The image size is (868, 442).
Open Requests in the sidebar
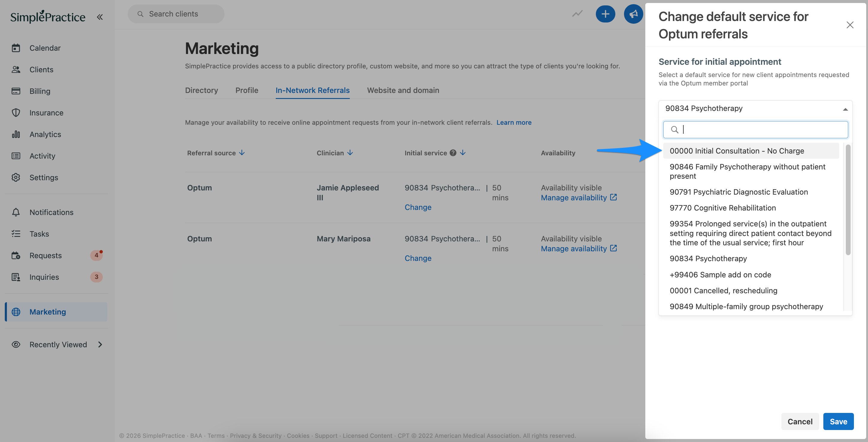pos(46,255)
